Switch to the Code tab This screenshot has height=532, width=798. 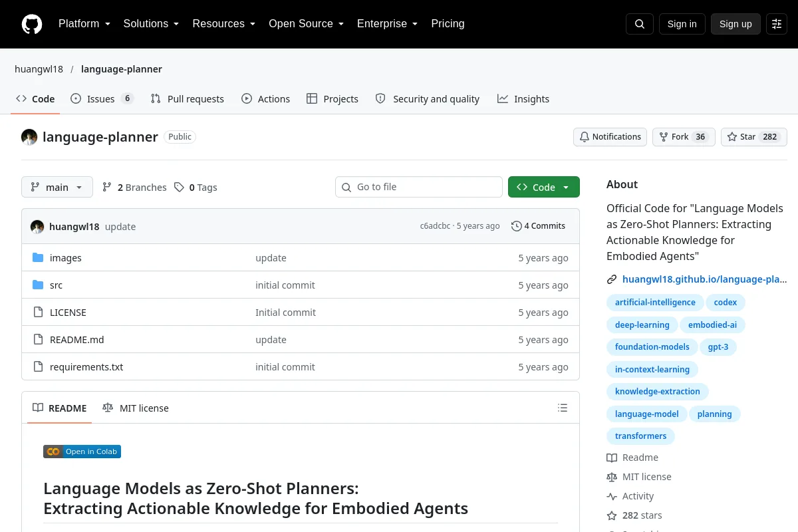pos(35,99)
